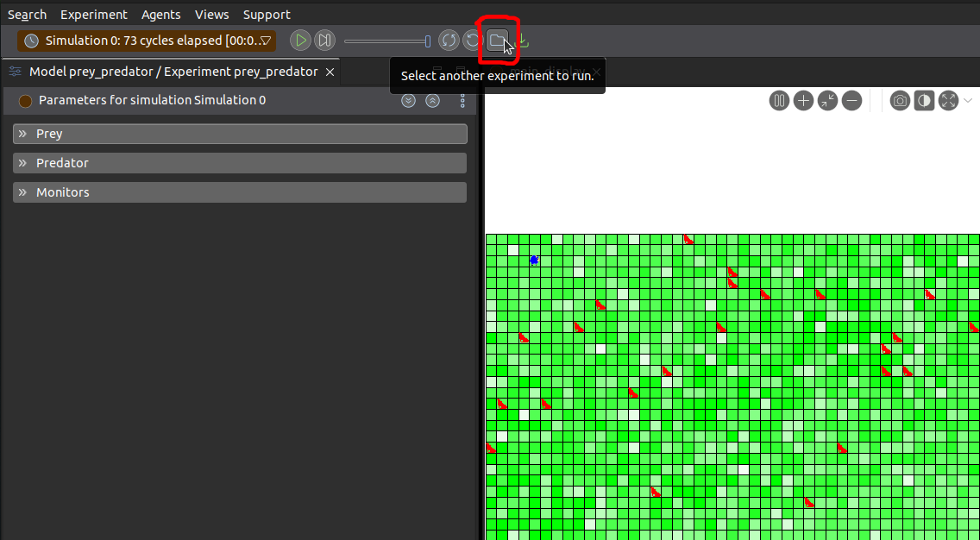Click the green download arrow icon
Image resolution: width=980 pixels, height=540 pixels.
[524, 41]
